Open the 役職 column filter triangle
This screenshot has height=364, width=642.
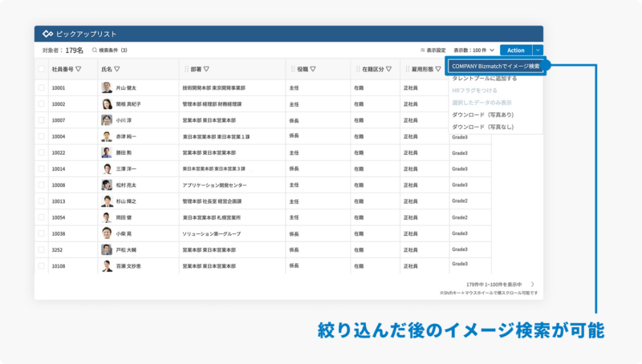313,69
